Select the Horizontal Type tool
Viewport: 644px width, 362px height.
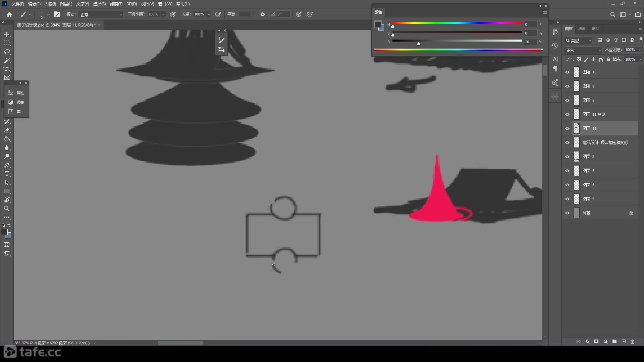pyautogui.click(x=7, y=174)
